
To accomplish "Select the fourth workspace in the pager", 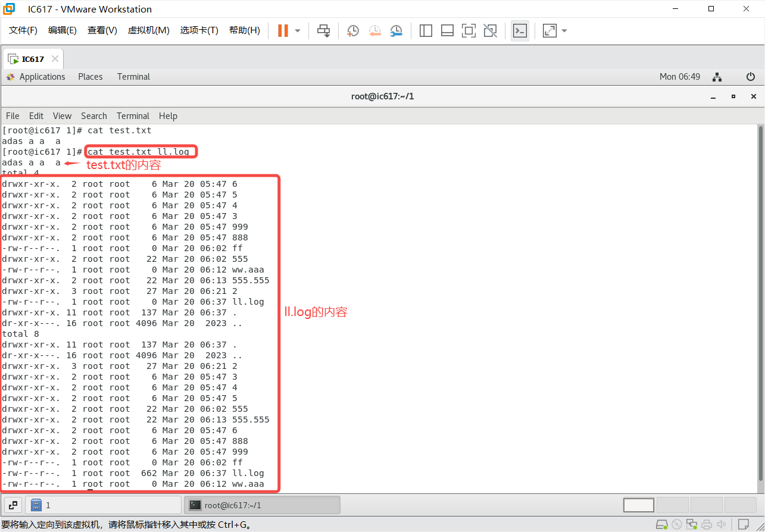I will (x=740, y=505).
